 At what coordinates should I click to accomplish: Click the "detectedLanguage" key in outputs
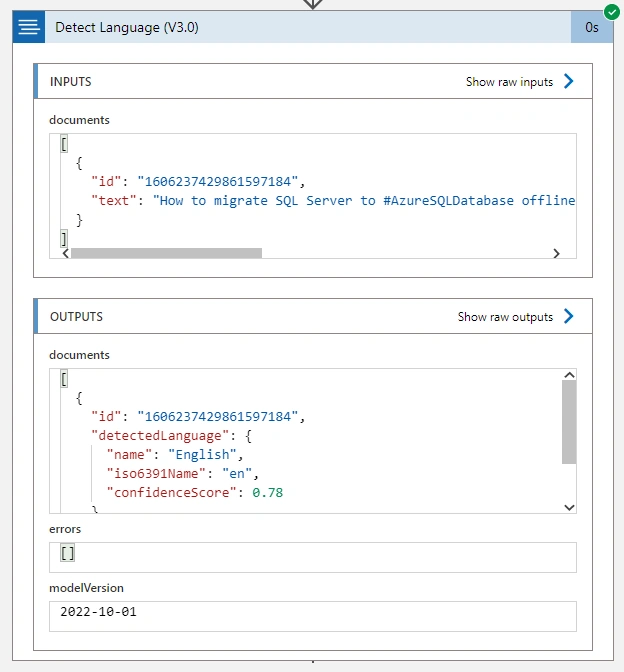pyautogui.click(x=160, y=436)
